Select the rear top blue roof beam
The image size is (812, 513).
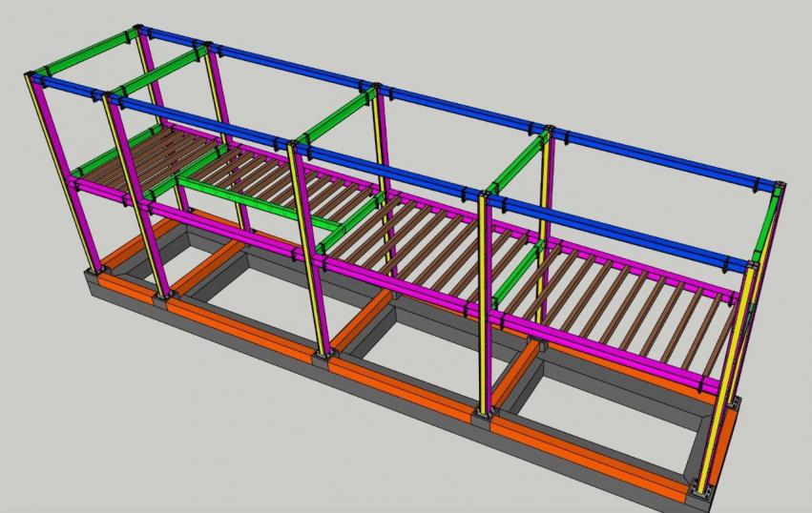click(x=458, y=107)
